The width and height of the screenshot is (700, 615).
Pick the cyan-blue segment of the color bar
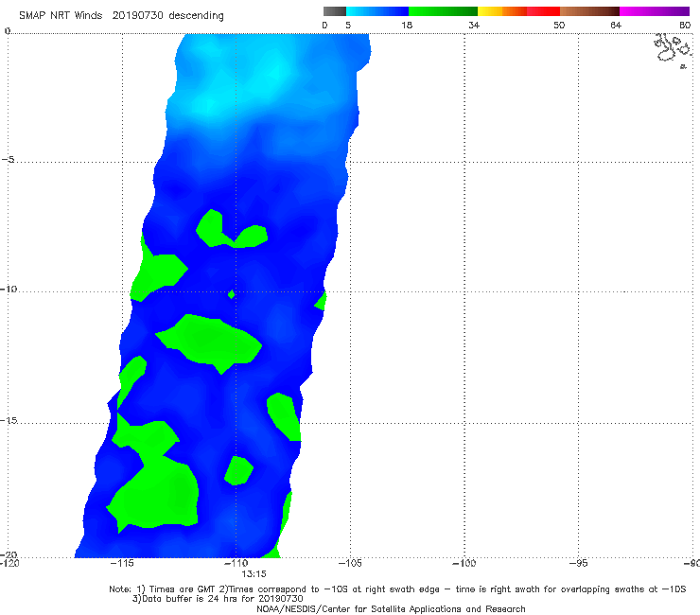(377, 11)
